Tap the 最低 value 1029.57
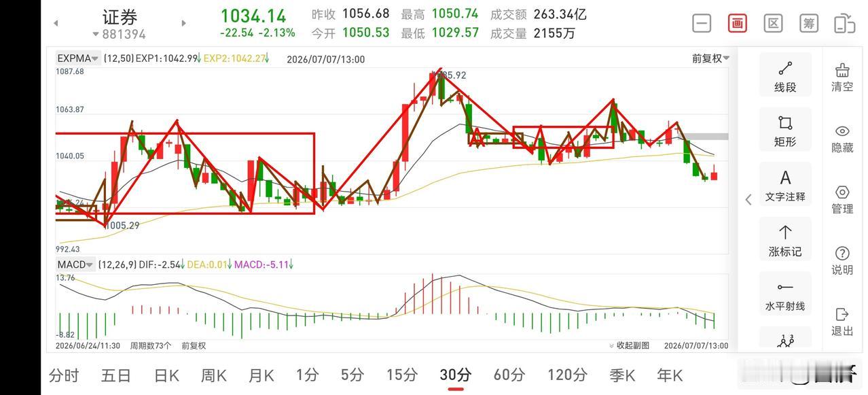The width and height of the screenshot is (868, 395). pos(454,33)
